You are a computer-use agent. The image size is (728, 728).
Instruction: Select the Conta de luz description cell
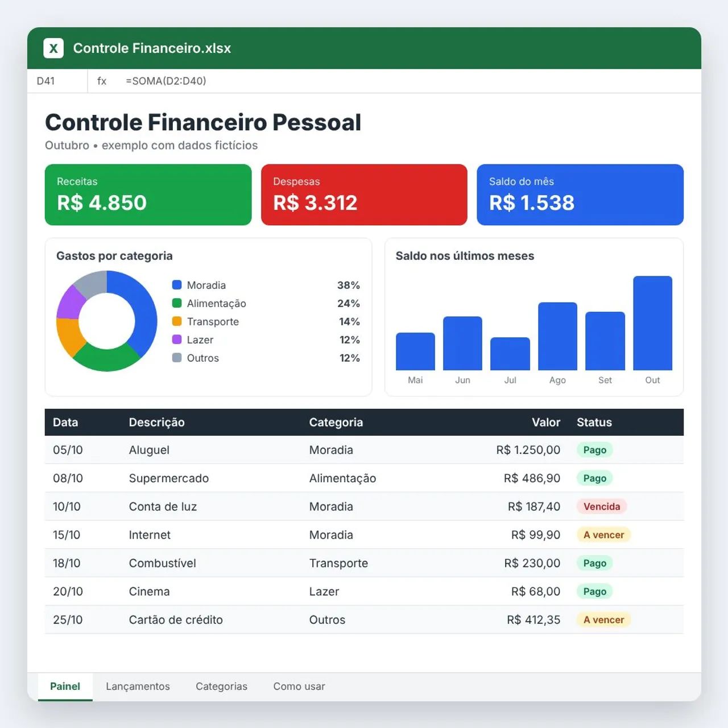[163, 507]
